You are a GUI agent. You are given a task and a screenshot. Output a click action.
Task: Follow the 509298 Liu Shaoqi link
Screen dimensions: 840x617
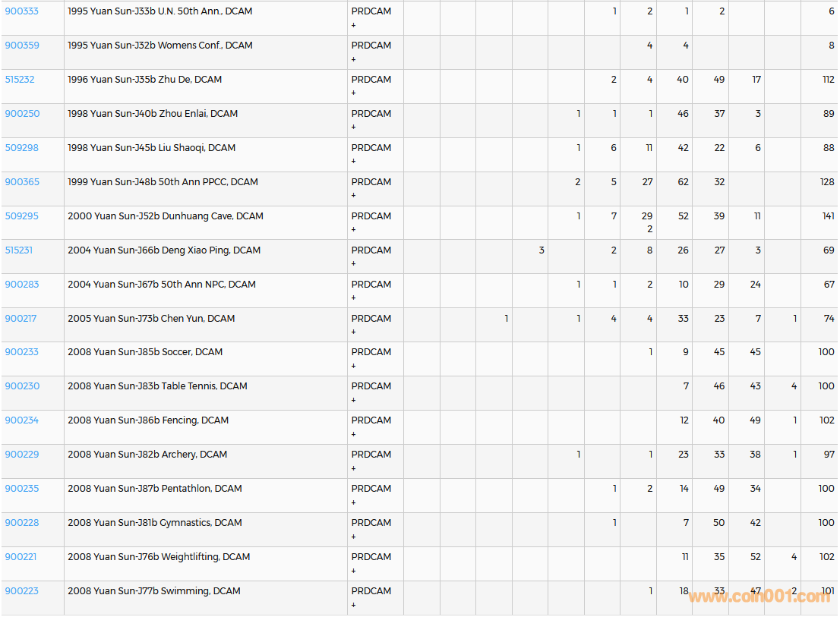21,148
